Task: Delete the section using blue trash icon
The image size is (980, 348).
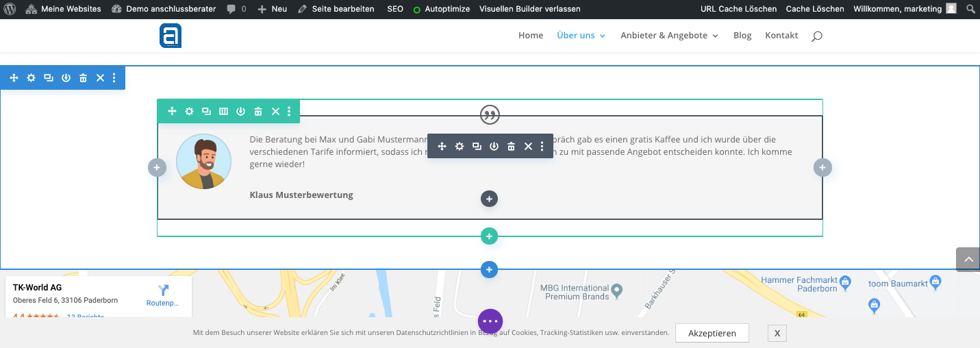Action: [x=83, y=78]
